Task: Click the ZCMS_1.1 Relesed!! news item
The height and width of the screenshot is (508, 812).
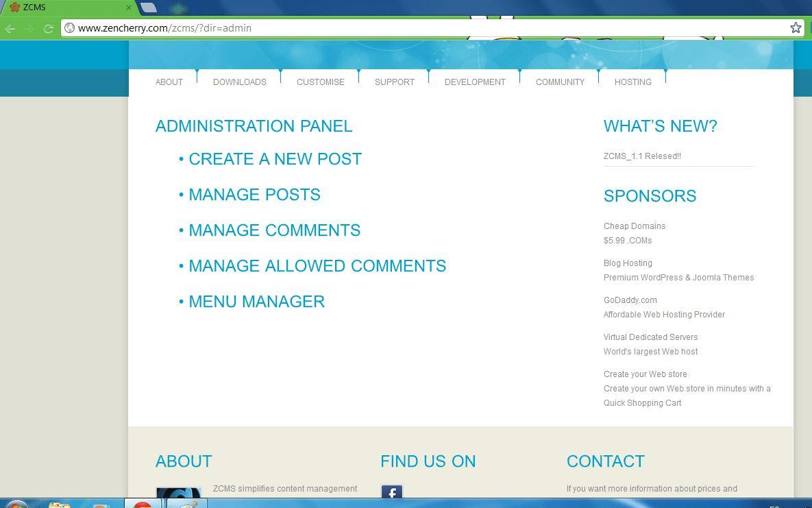Action: pyautogui.click(x=642, y=156)
